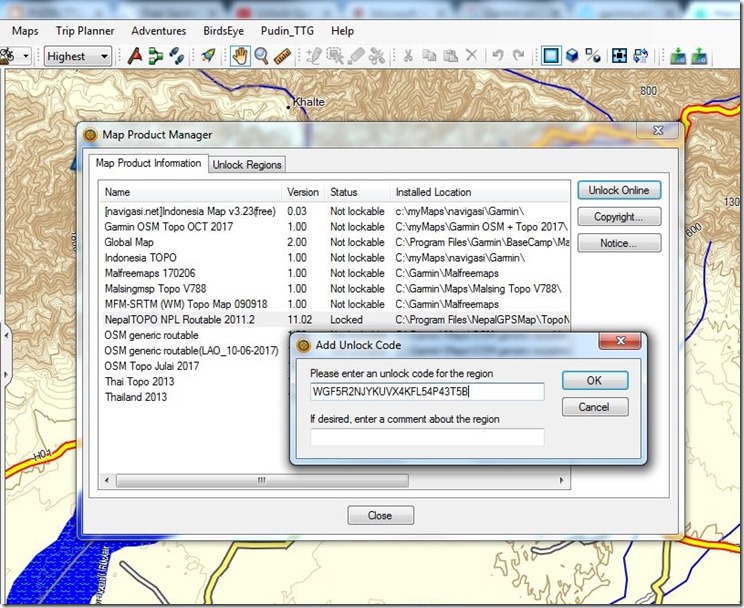Click the Copyright... button

point(619,217)
